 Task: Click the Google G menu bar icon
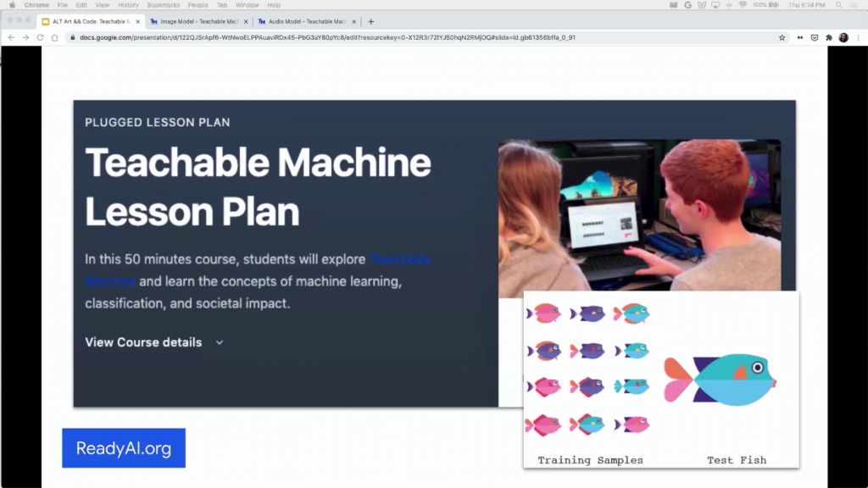click(x=687, y=5)
